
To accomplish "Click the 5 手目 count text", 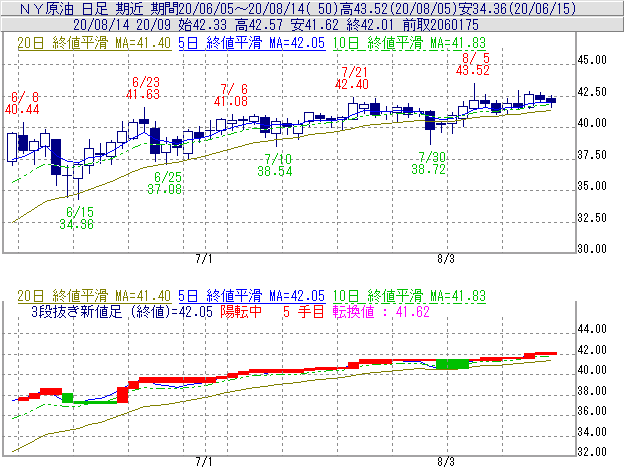I will [x=304, y=312].
